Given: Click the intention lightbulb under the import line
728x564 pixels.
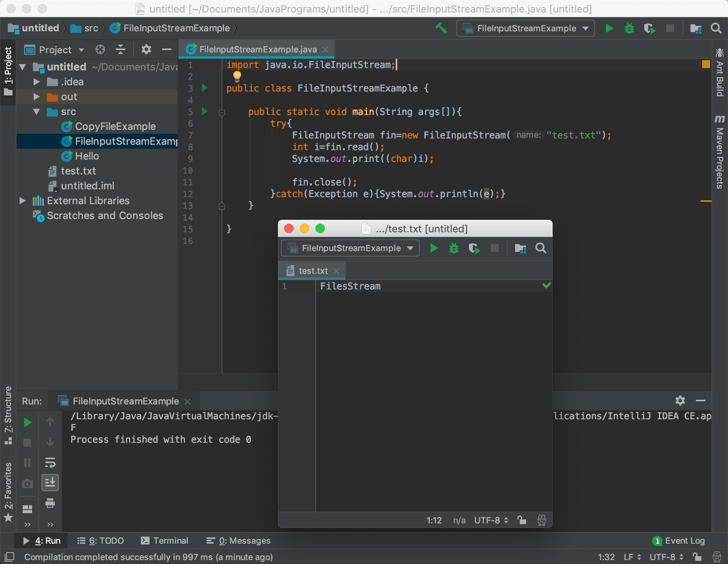Looking at the screenshot, I should (x=237, y=77).
